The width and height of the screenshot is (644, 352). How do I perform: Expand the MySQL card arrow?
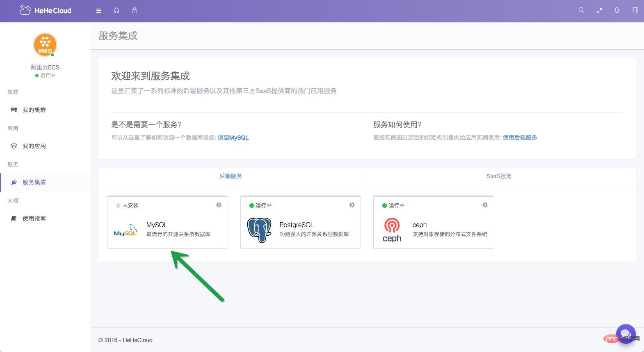click(219, 205)
